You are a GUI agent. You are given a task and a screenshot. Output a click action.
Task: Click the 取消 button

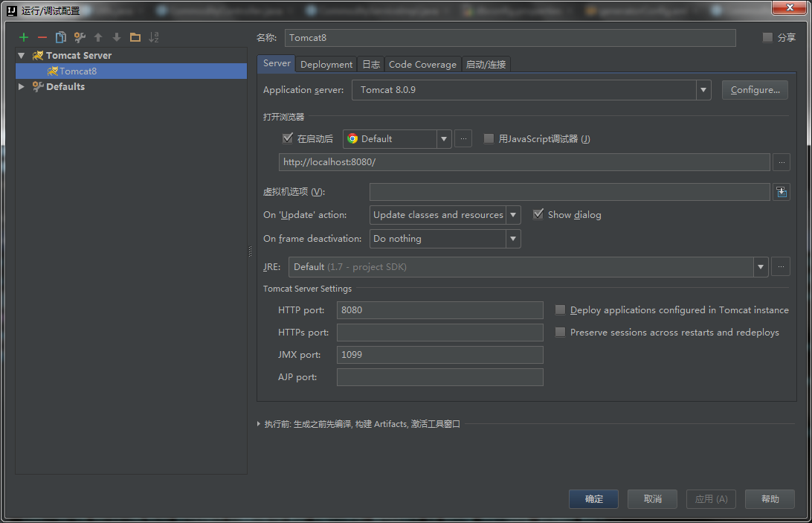tap(653, 499)
